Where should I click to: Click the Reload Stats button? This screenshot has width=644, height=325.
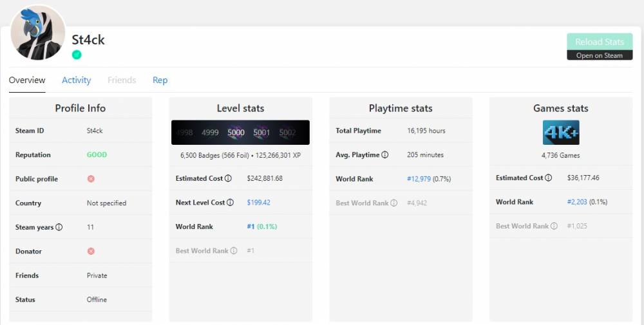(600, 42)
